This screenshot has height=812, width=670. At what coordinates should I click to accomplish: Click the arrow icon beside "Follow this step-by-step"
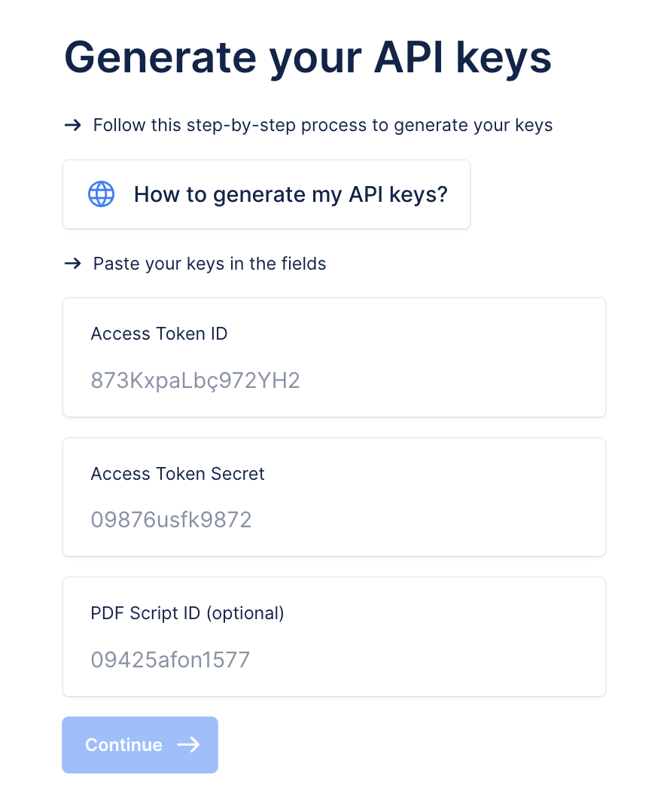[x=73, y=125]
